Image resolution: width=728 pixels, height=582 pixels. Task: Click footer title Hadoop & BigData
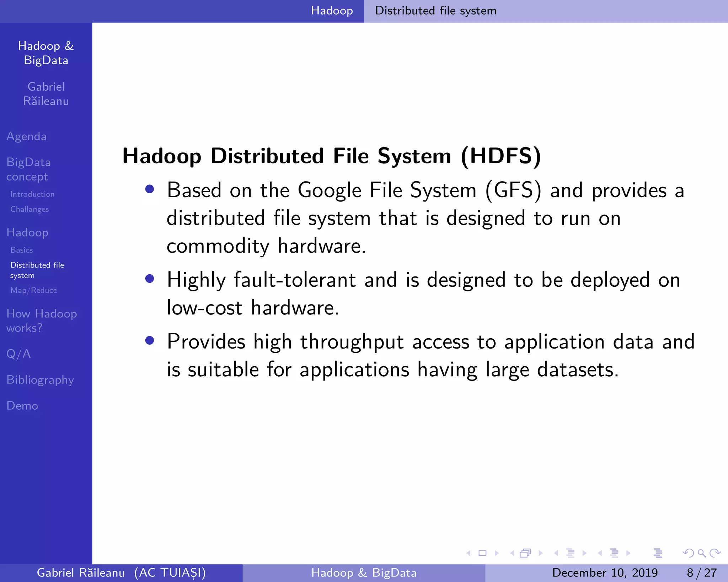[364, 573]
